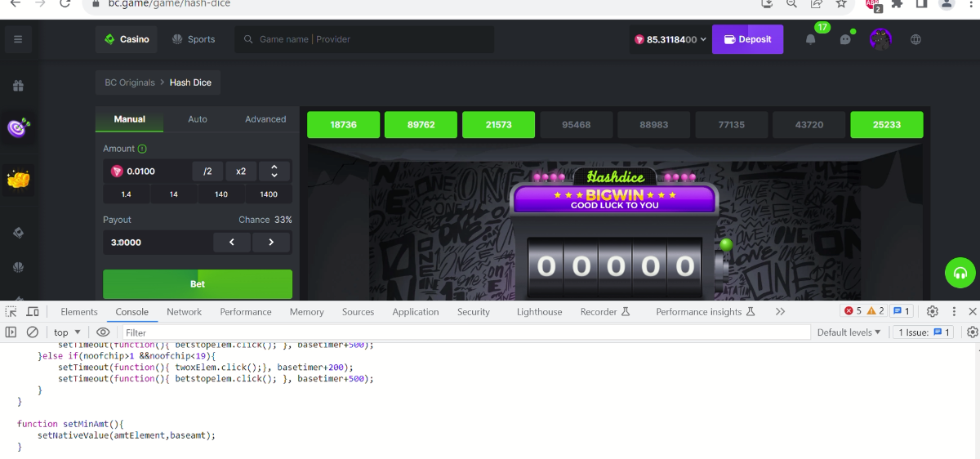Toggle the console sidebar panel
This screenshot has height=459, width=980.
tap(11, 332)
